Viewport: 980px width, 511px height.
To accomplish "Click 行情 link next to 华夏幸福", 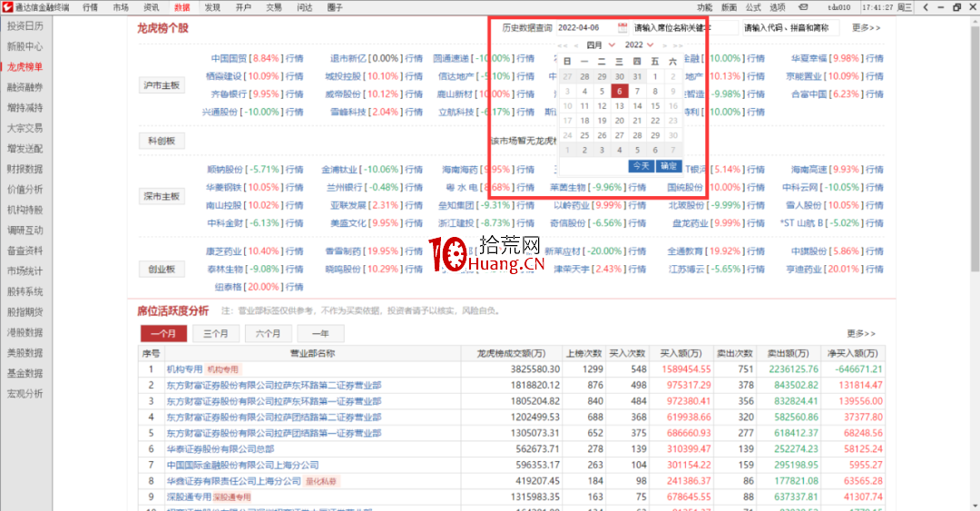I will [875, 58].
